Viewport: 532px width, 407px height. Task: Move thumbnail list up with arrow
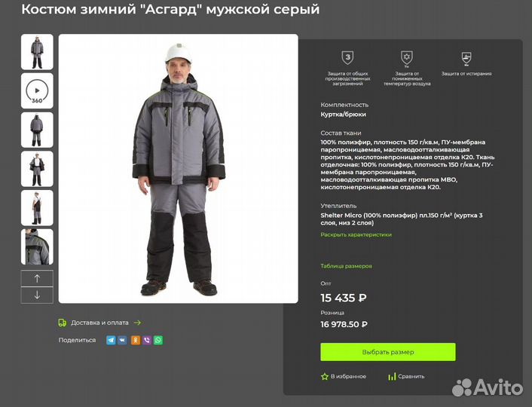tap(37, 278)
